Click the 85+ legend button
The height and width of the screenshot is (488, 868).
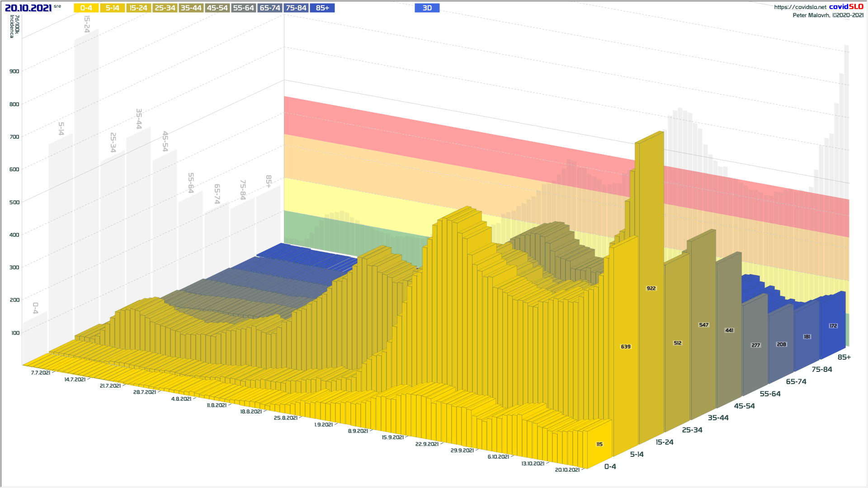[322, 8]
